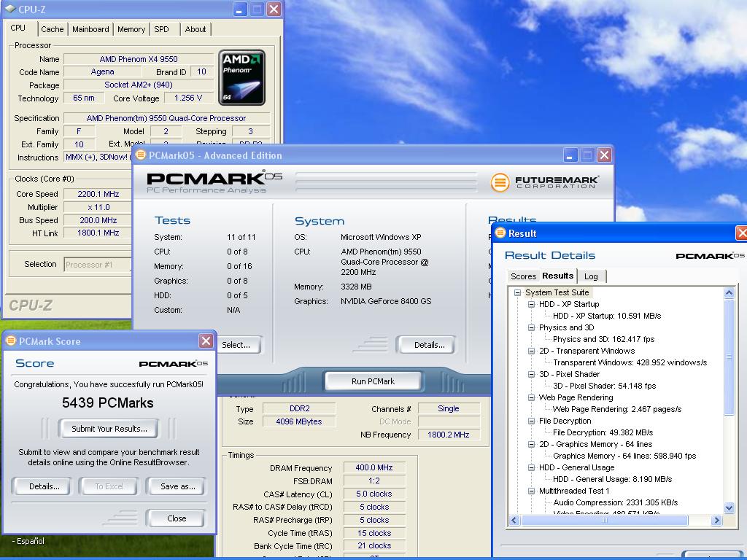Click the 5439 PCMarks score text

click(108, 402)
